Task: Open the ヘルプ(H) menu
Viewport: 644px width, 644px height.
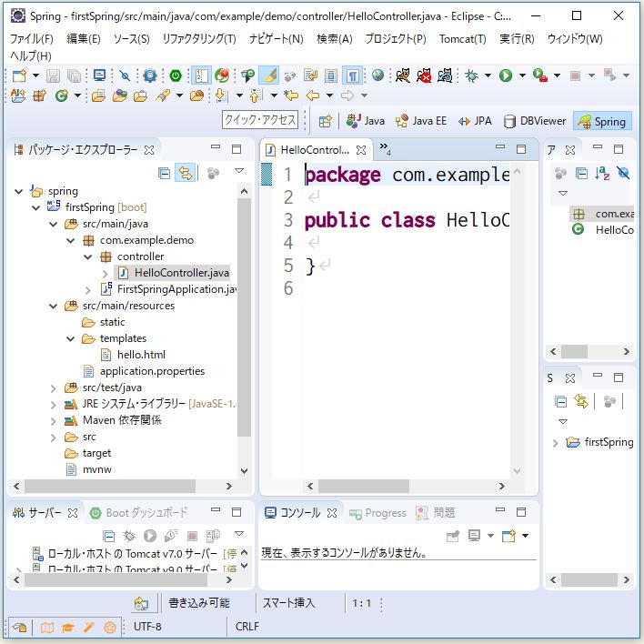Action: coord(31,55)
